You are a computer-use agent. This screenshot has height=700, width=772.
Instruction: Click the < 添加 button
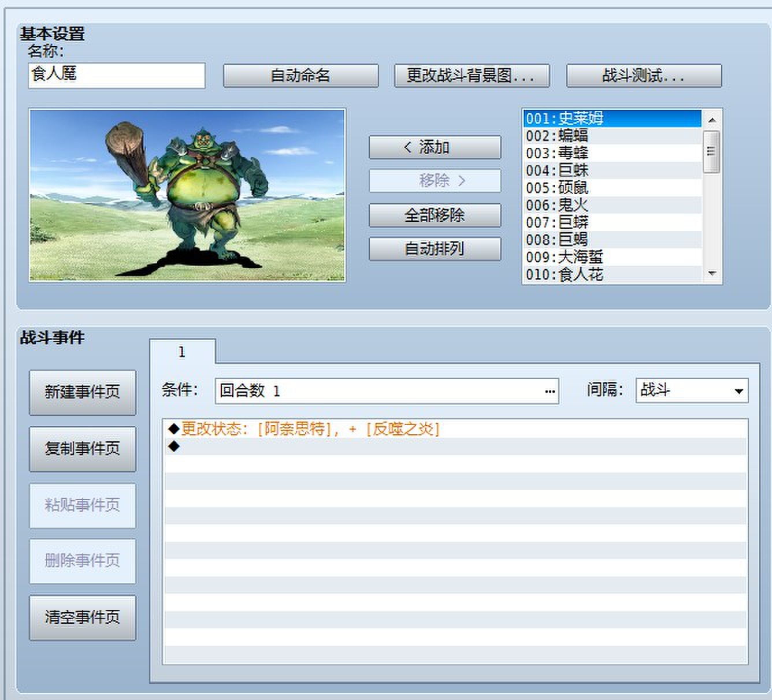[x=435, y=147]
